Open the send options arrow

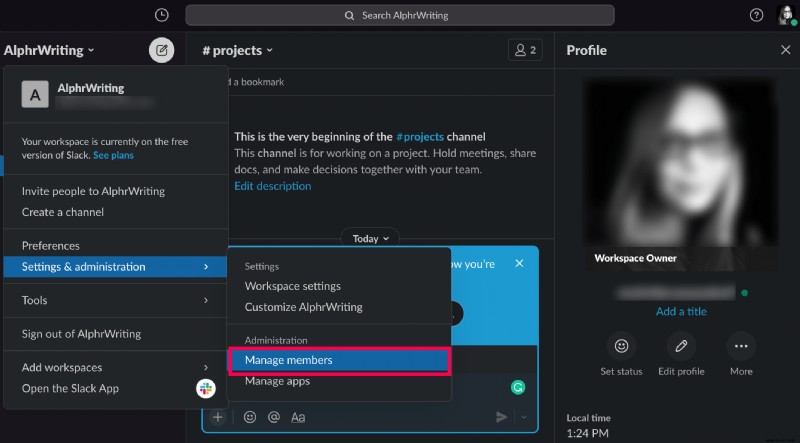[524, 417]
